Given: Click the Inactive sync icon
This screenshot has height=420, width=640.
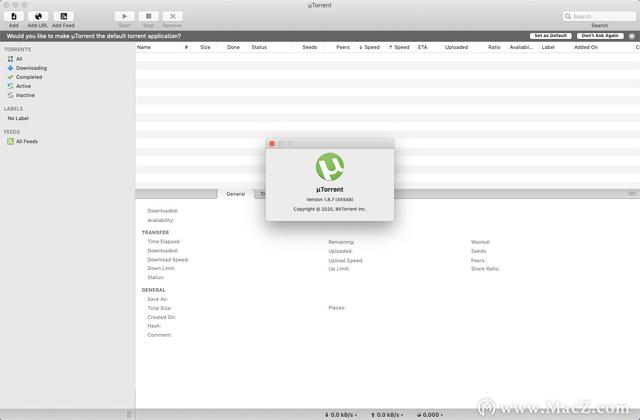Looking at the screenshot, I should tap(10, 95).
